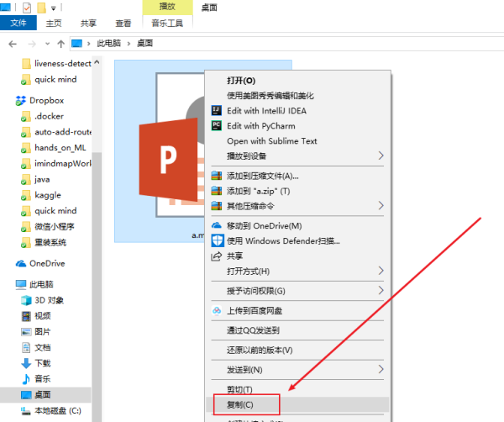Click chevron before 此电脑 in address bar
The height and width of the screenshot is (422, 504).
(89, 44)
